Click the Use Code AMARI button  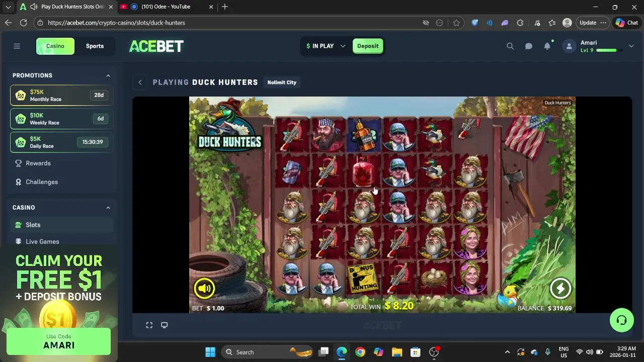[x=59, y=341]
